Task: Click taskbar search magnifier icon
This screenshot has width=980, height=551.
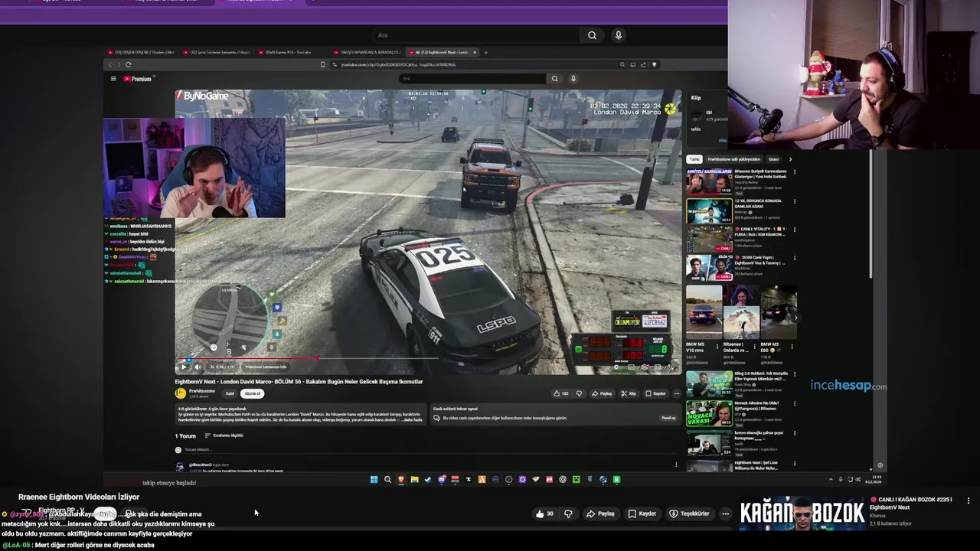Action: (387, 480)
